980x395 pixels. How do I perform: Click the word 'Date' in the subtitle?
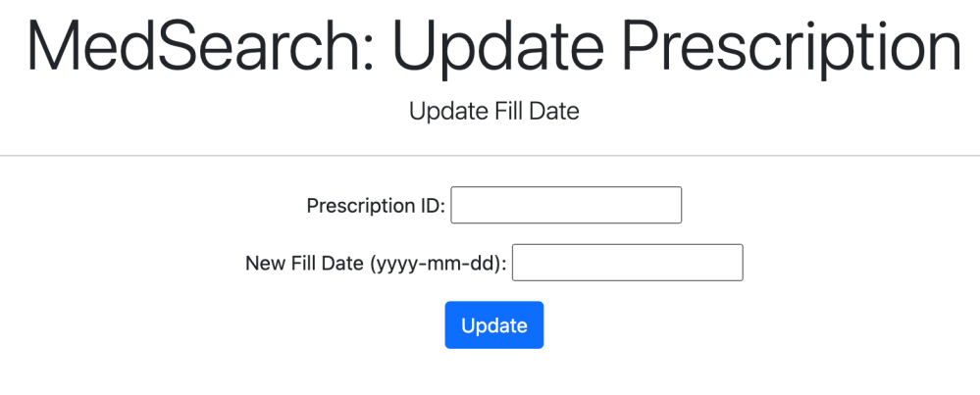click(553, 112)
